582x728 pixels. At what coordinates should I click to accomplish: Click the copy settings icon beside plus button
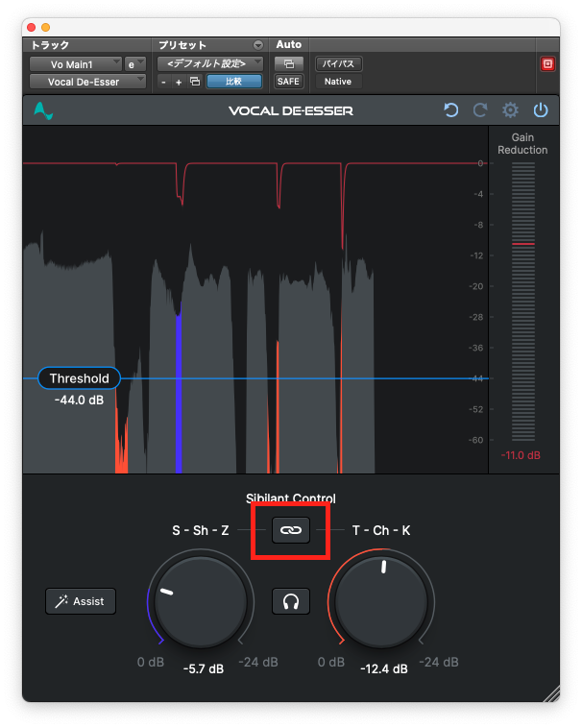coord(195,82)
